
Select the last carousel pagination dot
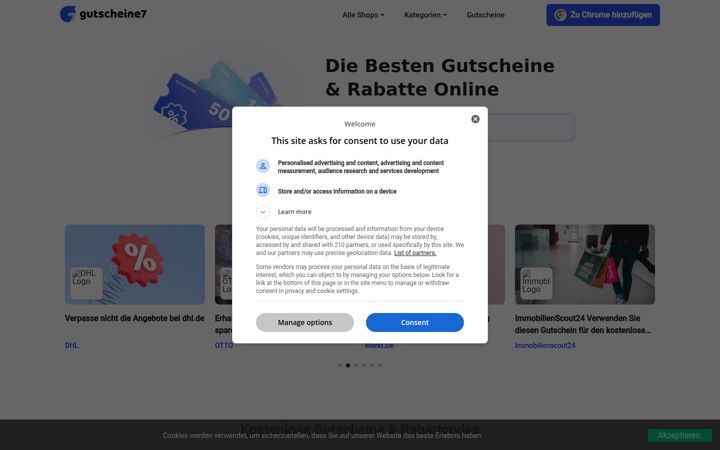pyautogui.click(x=380, y=366)
